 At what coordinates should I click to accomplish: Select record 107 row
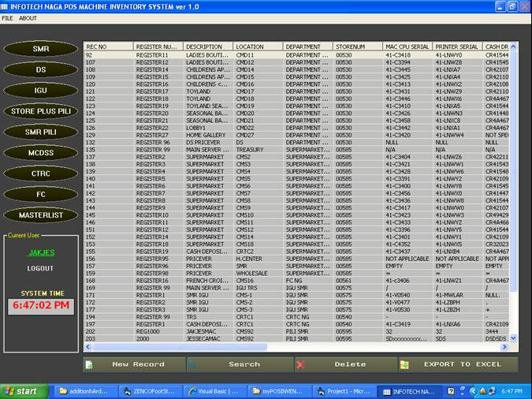pyautogui.click(x=296, y=62)
